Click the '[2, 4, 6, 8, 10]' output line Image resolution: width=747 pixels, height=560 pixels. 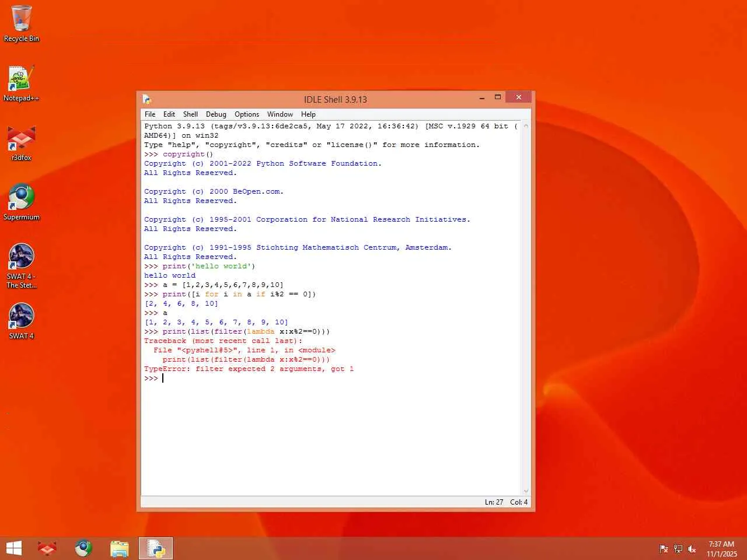click(181, 303)
